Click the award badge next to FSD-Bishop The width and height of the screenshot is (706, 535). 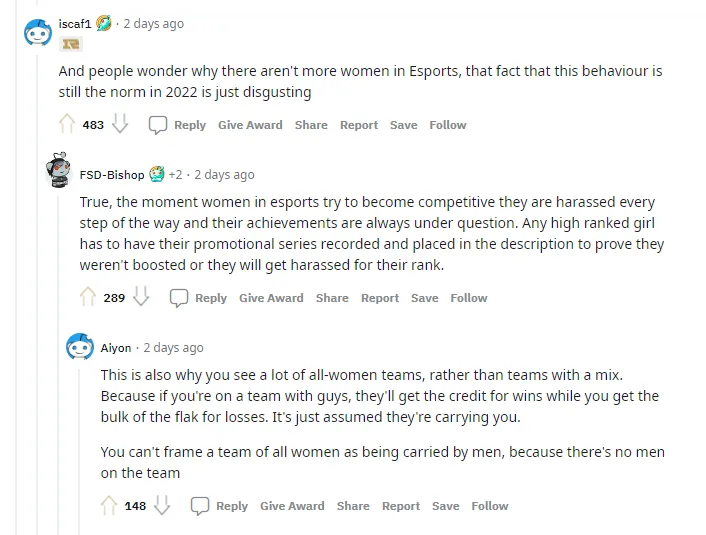(157, 174)
